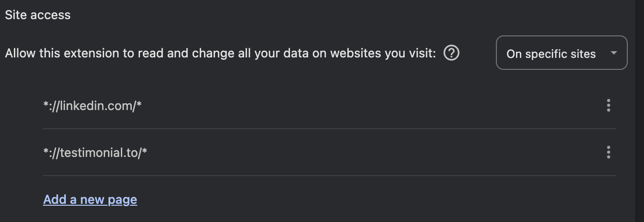Click "On specific sites" label text

[x=551, y=54]
